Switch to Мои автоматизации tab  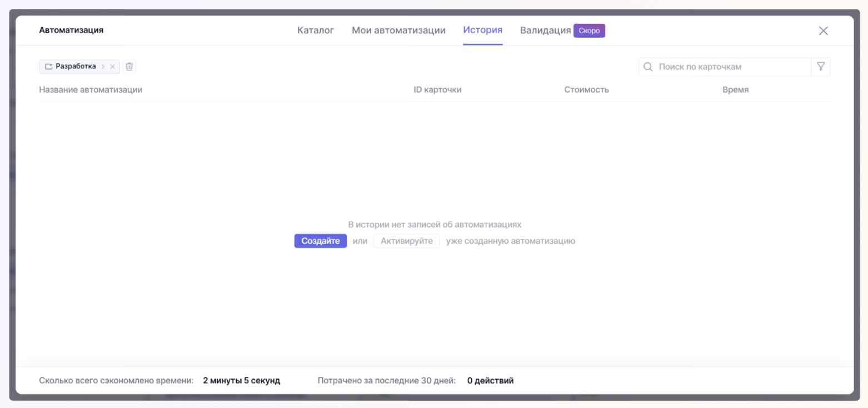[398, 30]
